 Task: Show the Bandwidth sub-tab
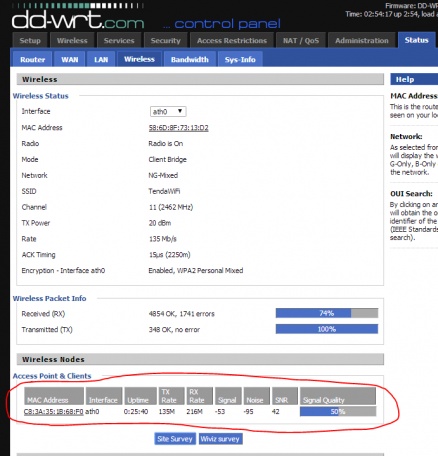[190, 59]
